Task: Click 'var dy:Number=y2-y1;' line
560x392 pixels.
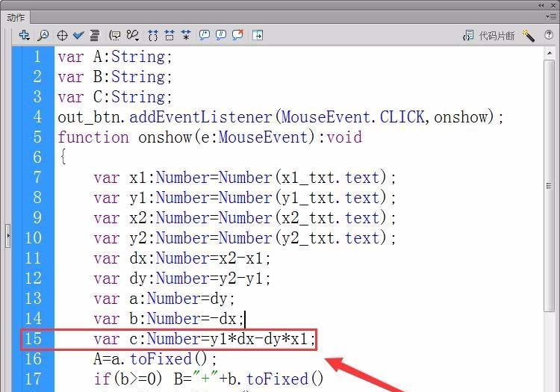Action: 182,278
